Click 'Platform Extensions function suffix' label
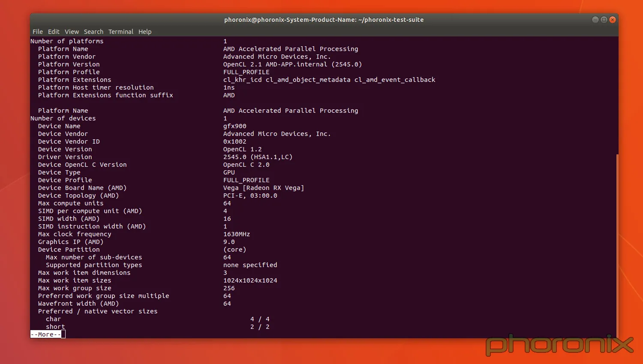The image size is (643, 364). (105, 95)
